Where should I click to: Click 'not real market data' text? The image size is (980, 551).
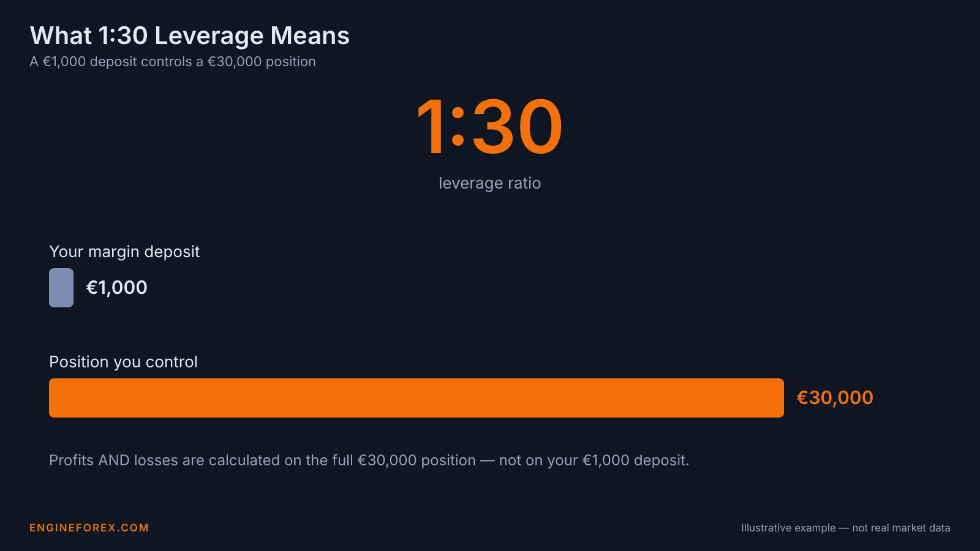coord(901,528)
